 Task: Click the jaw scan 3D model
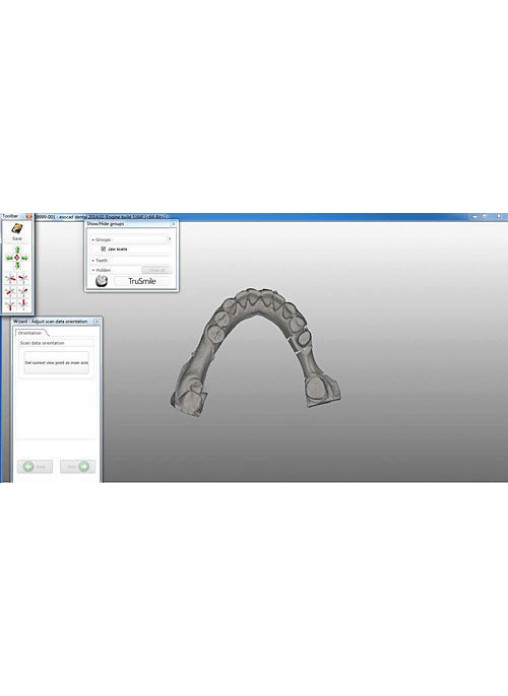256,352
